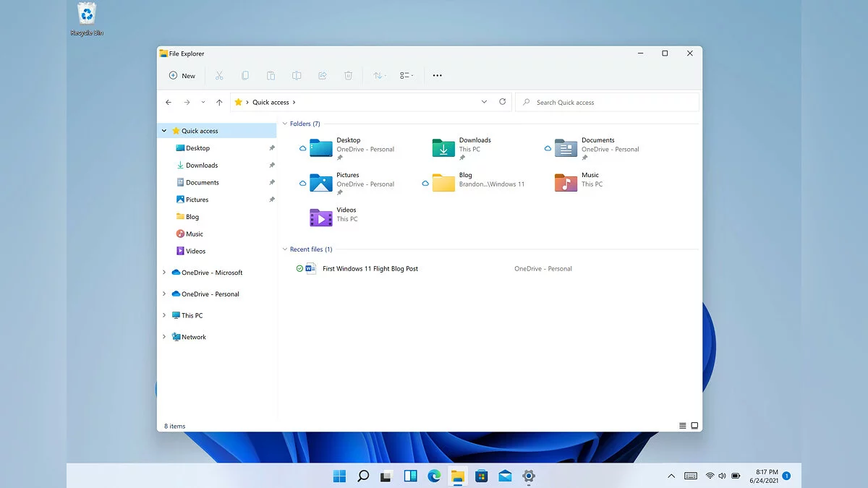
Task: Click the Delete trash can icon
Action: (348, 75)
